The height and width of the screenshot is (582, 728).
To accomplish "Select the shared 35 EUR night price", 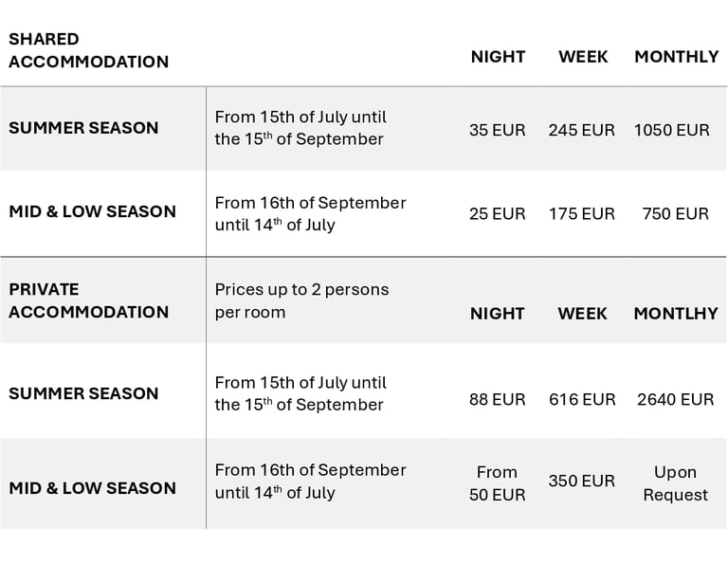I will 497,130.
